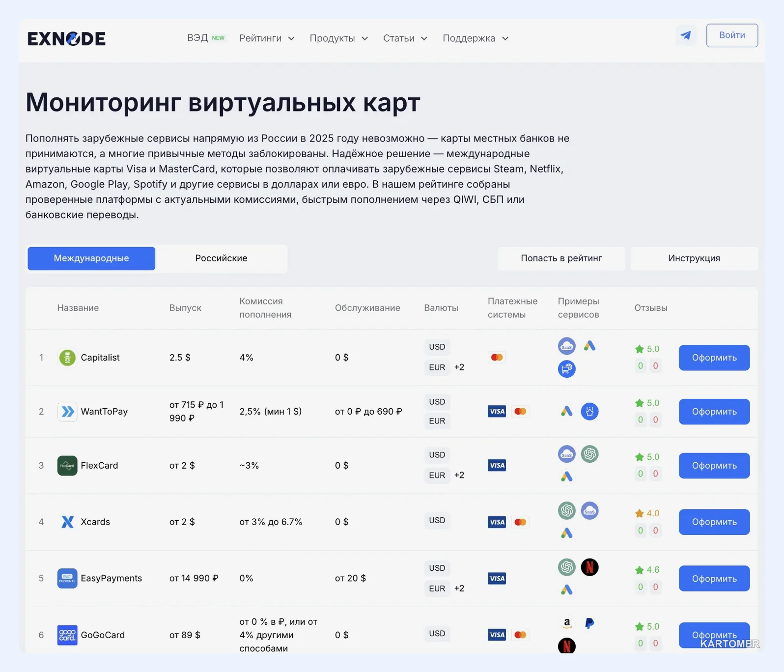Click Visa icon in WantToPay row
784x672 pixels.
pos(497,412)
